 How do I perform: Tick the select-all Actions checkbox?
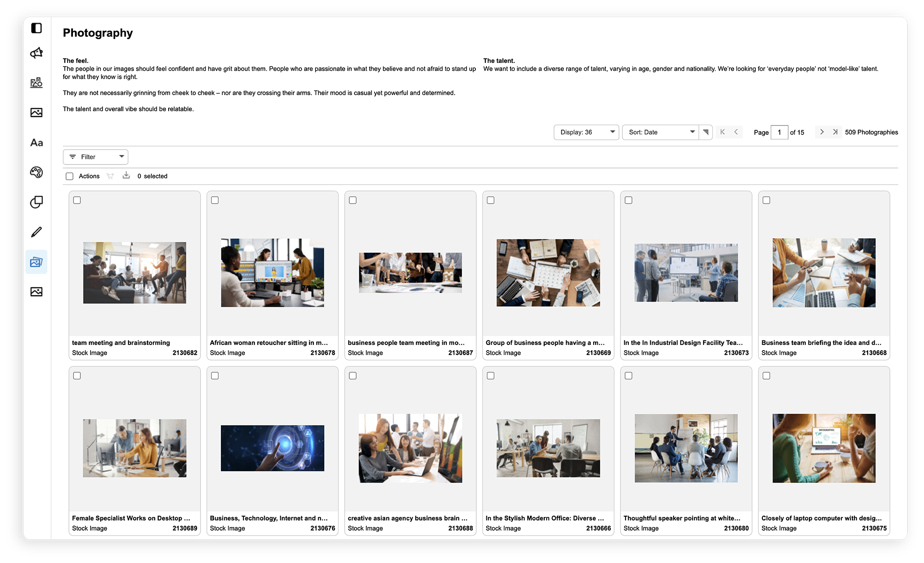click(70, 176)
